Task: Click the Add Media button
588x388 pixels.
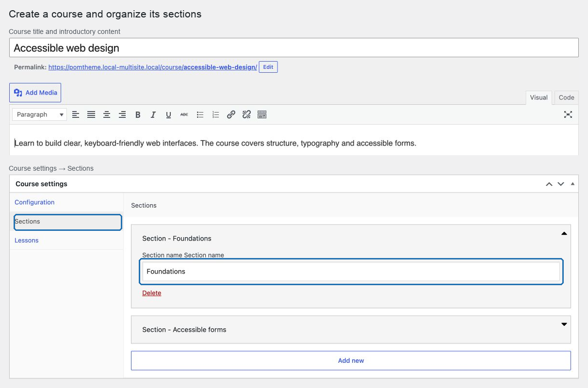Action: [x=35, y=93]
